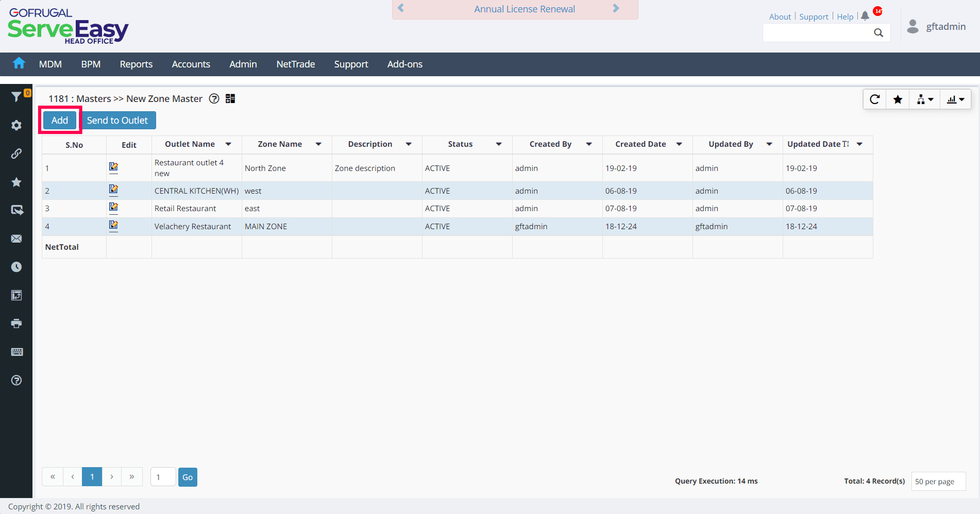Open the Reports menu
The image size is (980, 514).
click(136, 64)
